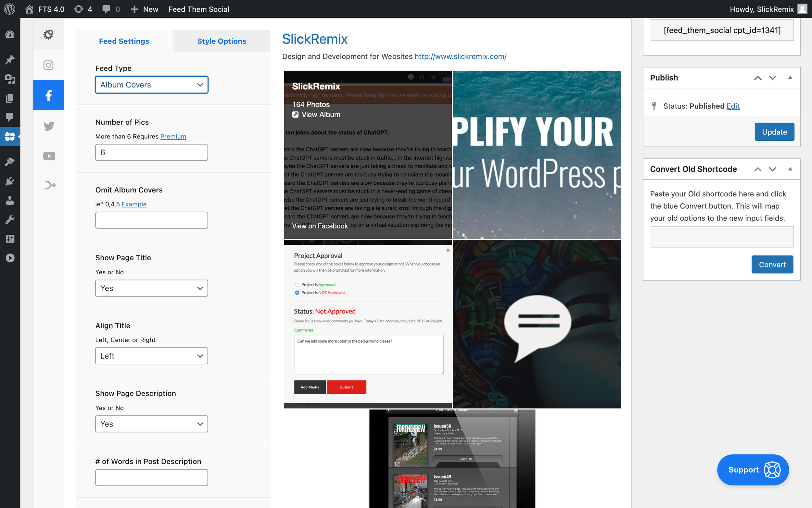Image resolution: width=812 pixels, height=508 pixels.
Task: Move Convert Old Shortcode panel up
Action: coord(758,169)
